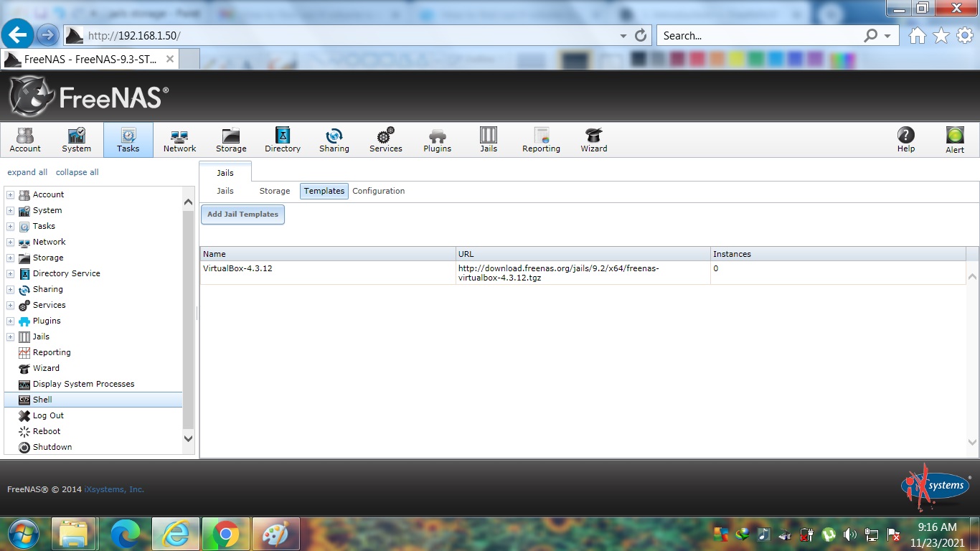Open Help in the top toolbar
This screenshot has width=980, height=551.
(x=906, y=140)
